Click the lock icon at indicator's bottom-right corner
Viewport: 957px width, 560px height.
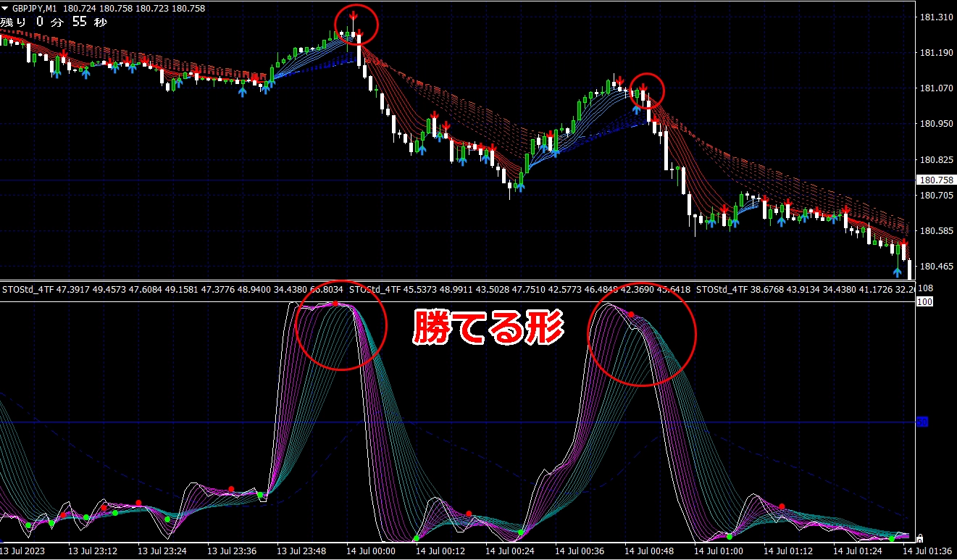(919, 538)
